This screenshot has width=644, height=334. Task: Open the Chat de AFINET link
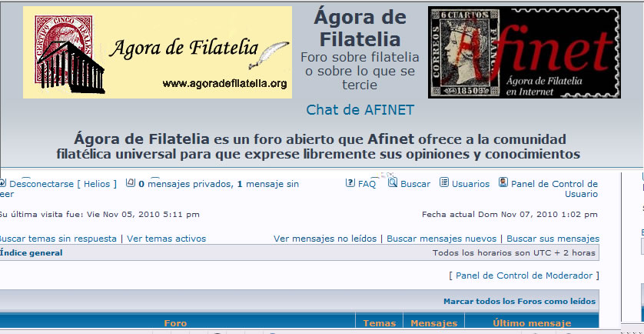360,110
